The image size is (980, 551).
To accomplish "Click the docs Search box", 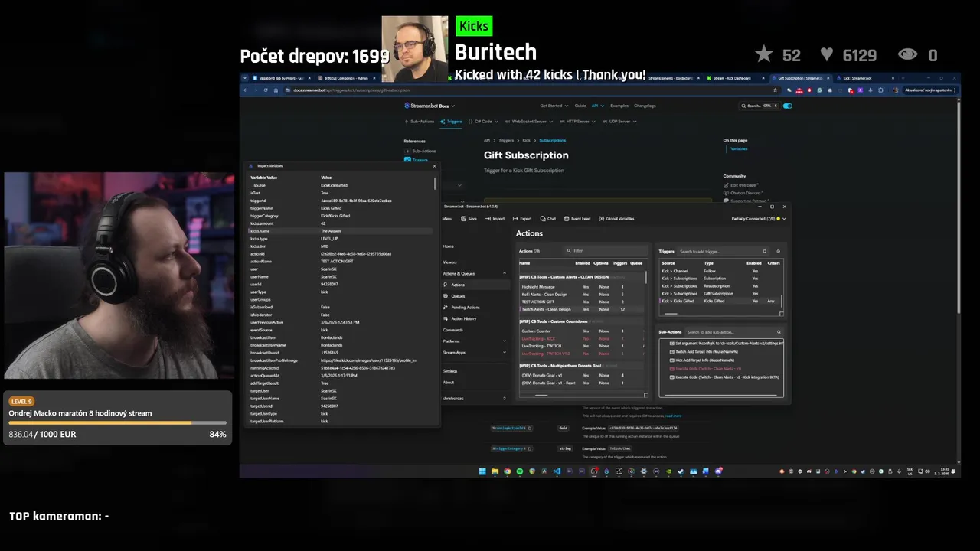I will click(x=759, y=106).
